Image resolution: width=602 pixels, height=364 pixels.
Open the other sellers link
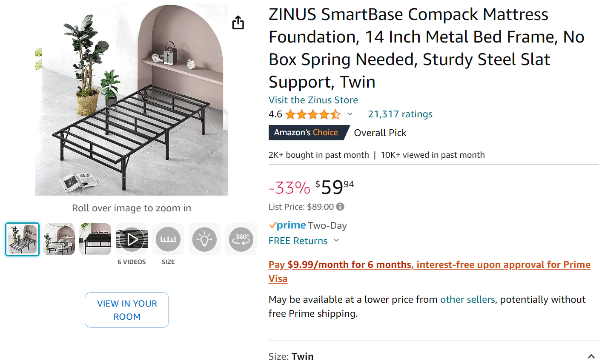[467, 299]
